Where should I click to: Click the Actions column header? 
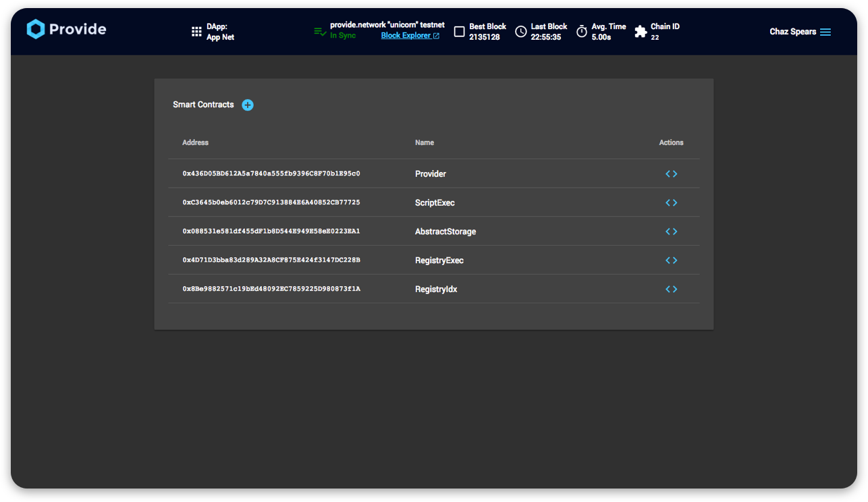pos(671,142)
